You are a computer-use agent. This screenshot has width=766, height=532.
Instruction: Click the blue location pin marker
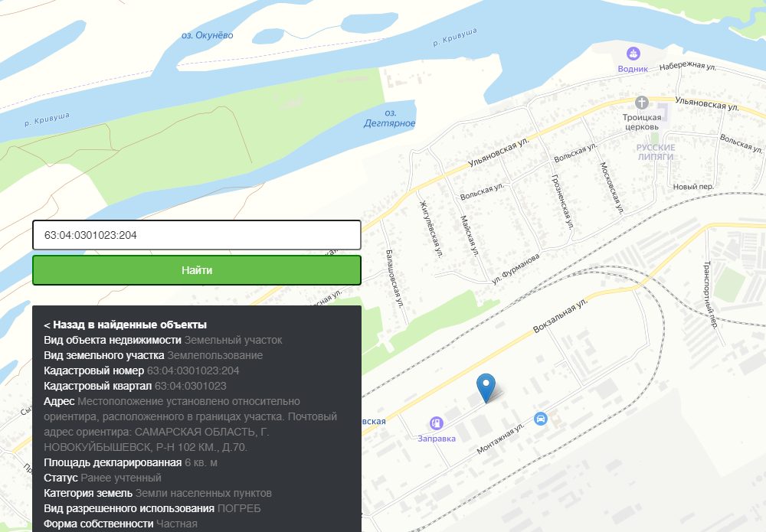pos(486,388)
